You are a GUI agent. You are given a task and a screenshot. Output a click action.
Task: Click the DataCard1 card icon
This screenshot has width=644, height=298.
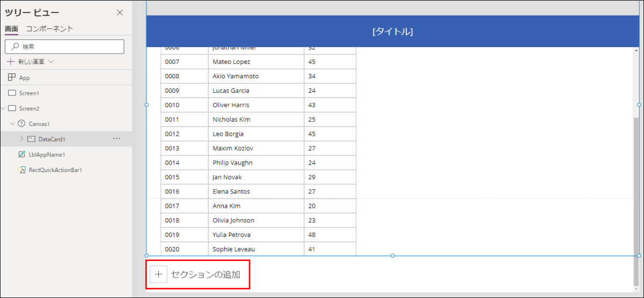pos(31,139)
